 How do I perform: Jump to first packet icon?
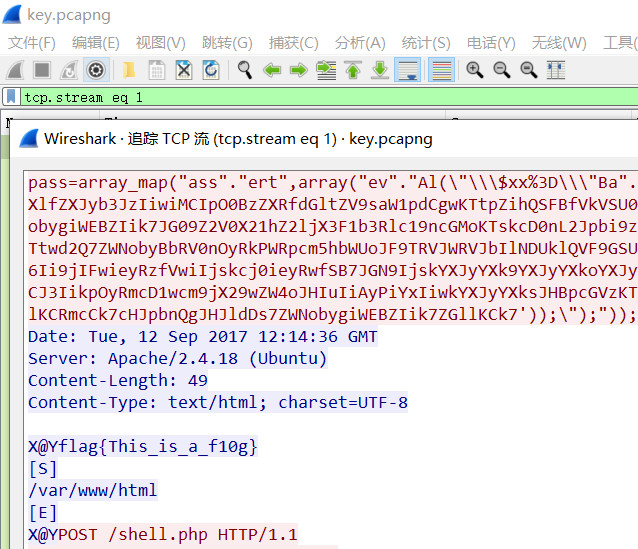353,70
